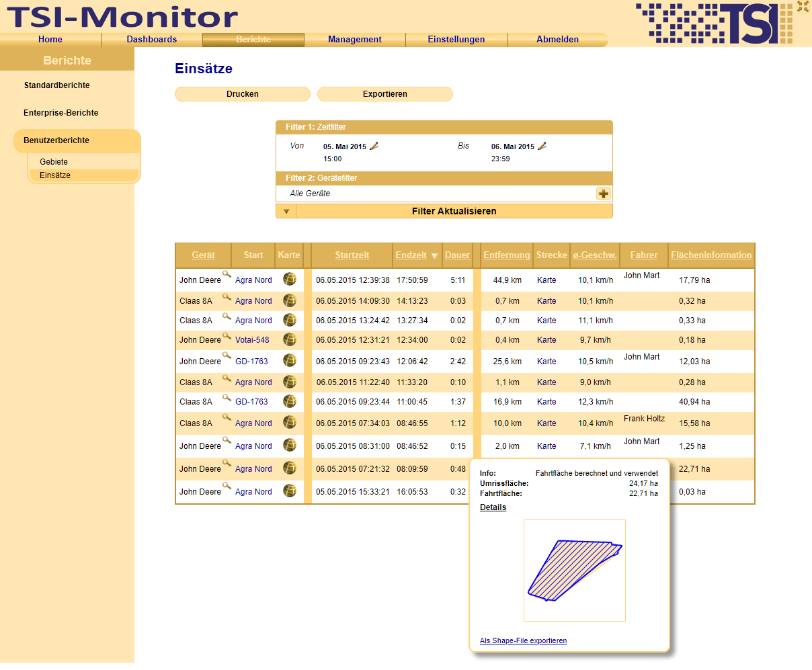Click globe icon in 05.05.2015 15:33:21 row
The width and height of the screenshot is (812, 670).
(x=290, y=491)
